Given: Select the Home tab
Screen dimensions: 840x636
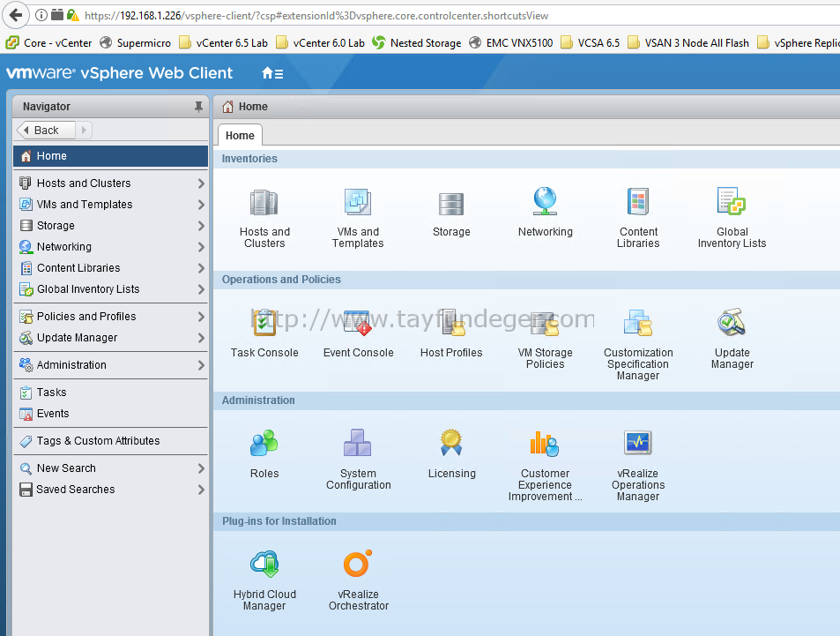Looking at the screenshot, I should [x=240, y=136].
